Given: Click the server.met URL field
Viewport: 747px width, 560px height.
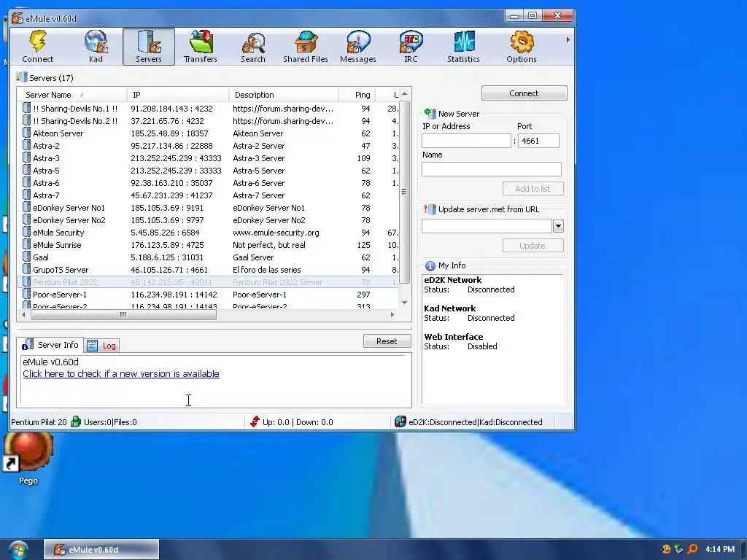Looking at the screenshot, I should pyautogui.click(x=487, y=226).
